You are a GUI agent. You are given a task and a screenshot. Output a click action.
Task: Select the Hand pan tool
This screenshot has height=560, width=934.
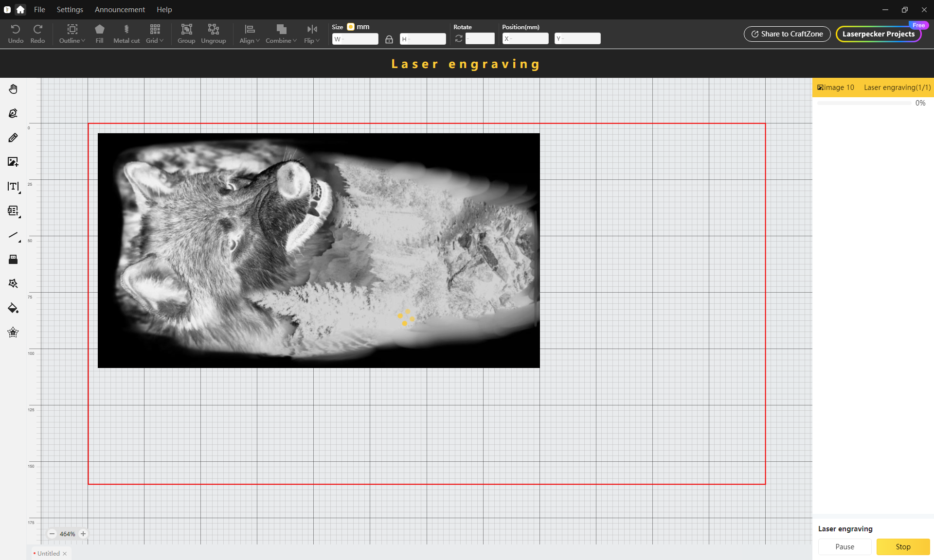[13, 89]
